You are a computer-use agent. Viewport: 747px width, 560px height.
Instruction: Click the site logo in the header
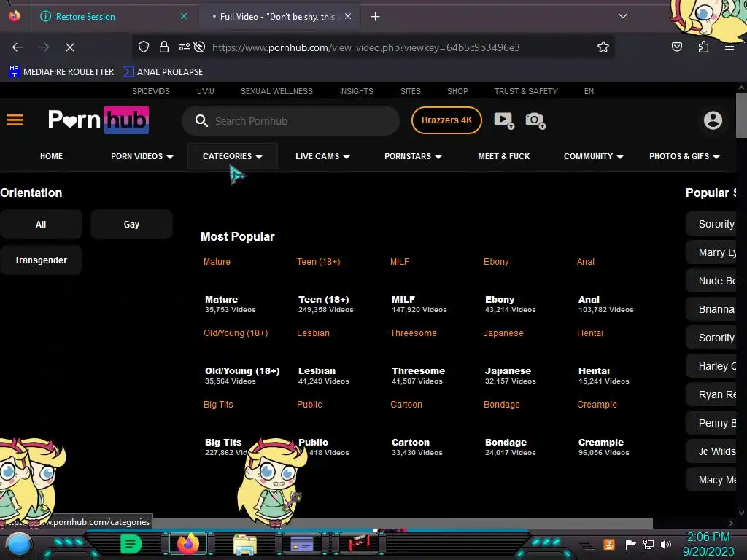[x=98, y=120]
